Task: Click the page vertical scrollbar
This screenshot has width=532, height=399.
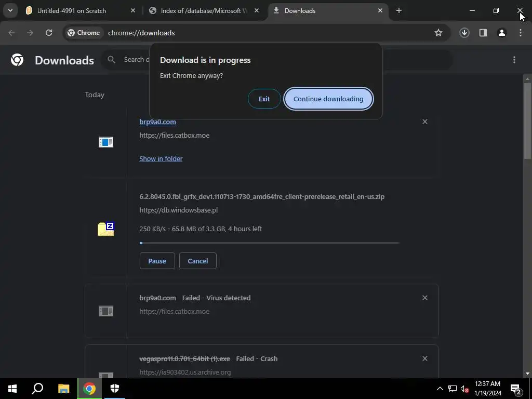Action: pyautogui.click(x=527, y=121)
